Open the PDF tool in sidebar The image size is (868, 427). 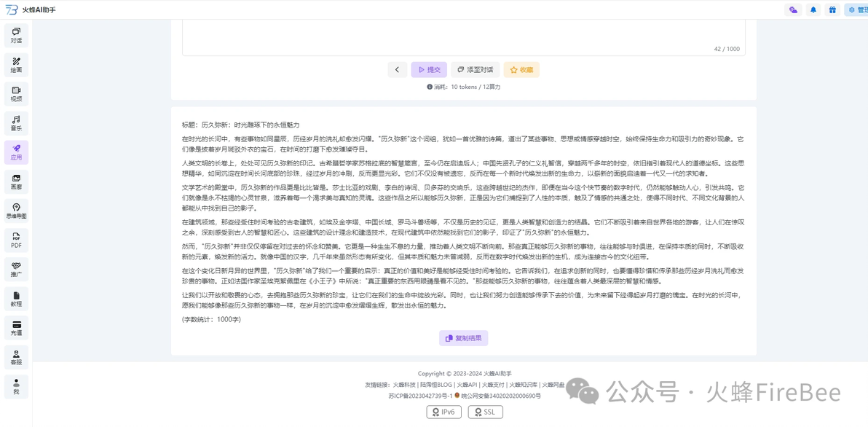pos(16,240)
